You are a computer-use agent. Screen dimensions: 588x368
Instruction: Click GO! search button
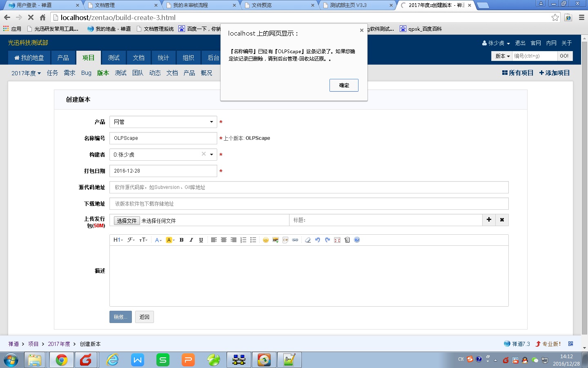click(x=564, y=56)
